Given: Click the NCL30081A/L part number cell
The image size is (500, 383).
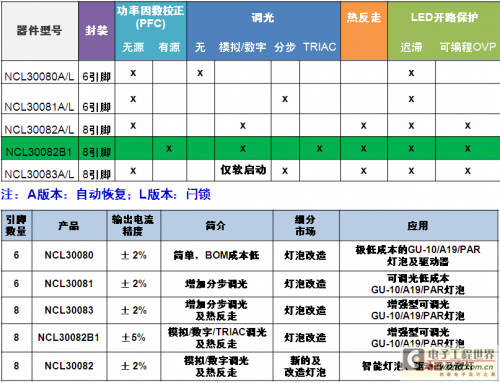Looking at the screenshot, I should 39,107.
